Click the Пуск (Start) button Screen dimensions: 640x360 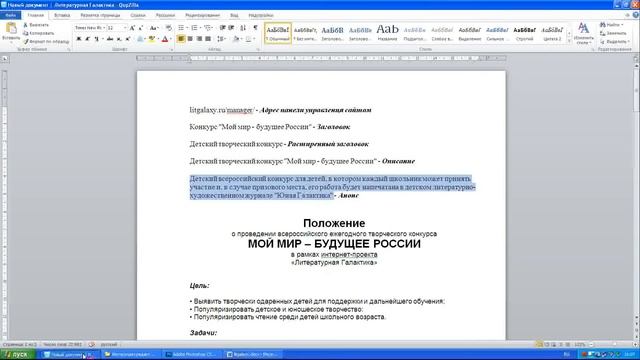[18, 354]
